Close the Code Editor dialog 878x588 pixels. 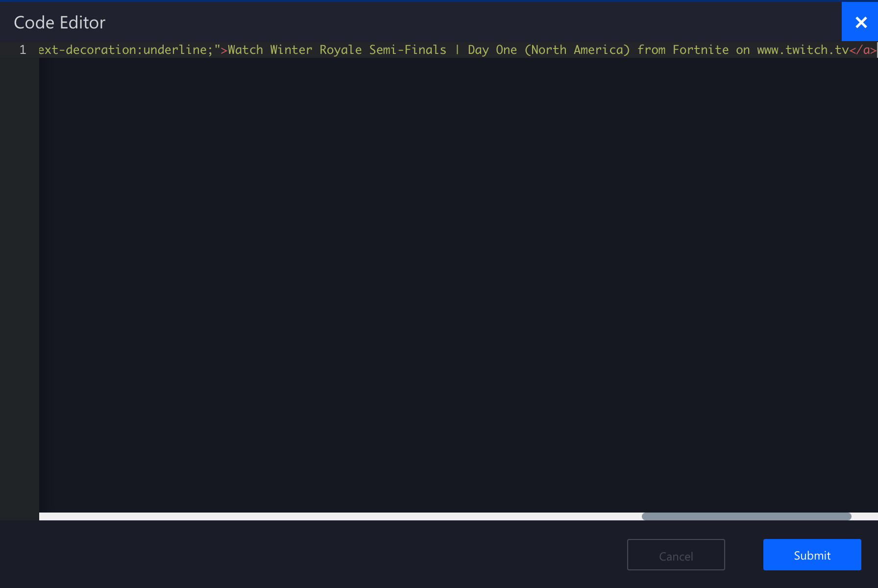point(860,22)
